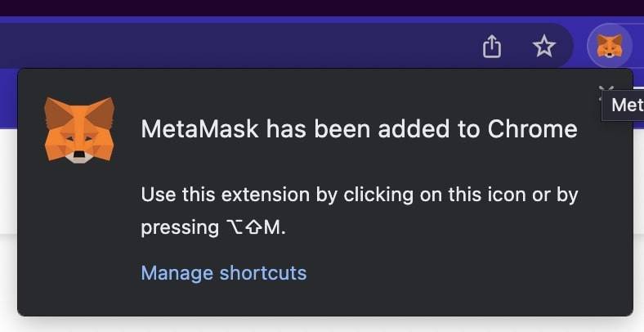Open the Manage shortcuts link
Viewport: 644px width, 332px height.
[224, 273]
